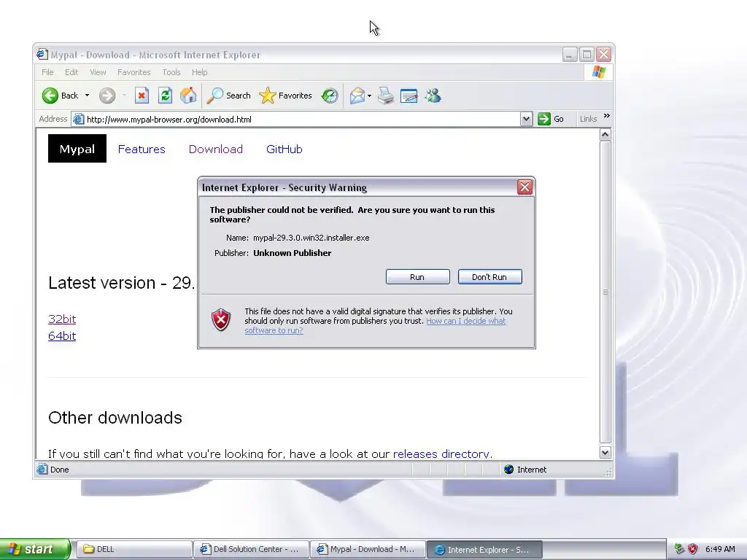Click the Forward arrow icon

pyautogui.click(x=107, y=96)
